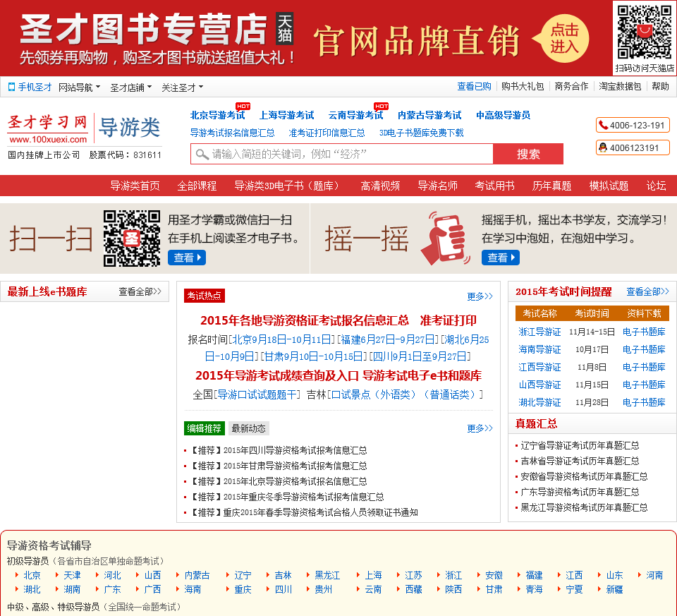677x616 pixels.
Task: Open 湖北导游证 exam link
Action: pos(539,403)
